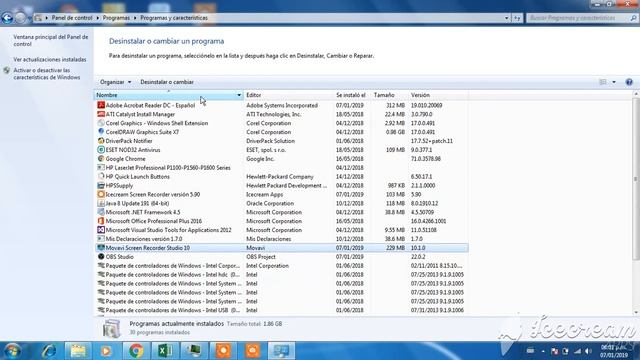Expand the arrow after Programas breadcrumb
Viewport: 640px width, 360px height.
[135, 18]
